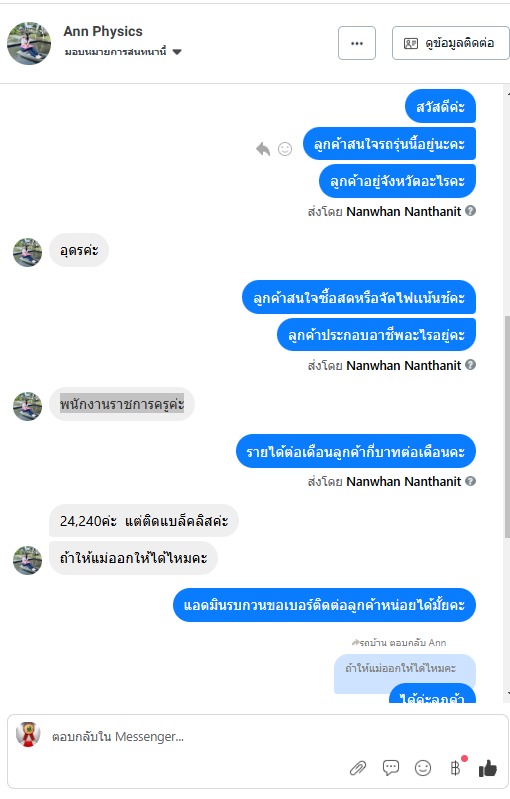Click help icon under ลูกค้าประกอบอาชีพอะไรอยู่คะ message
510x799 pixels.
click(471, 364)
